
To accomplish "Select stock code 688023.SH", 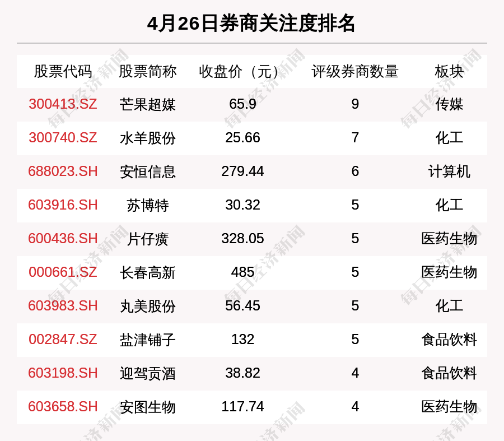I will coord(63,171).
